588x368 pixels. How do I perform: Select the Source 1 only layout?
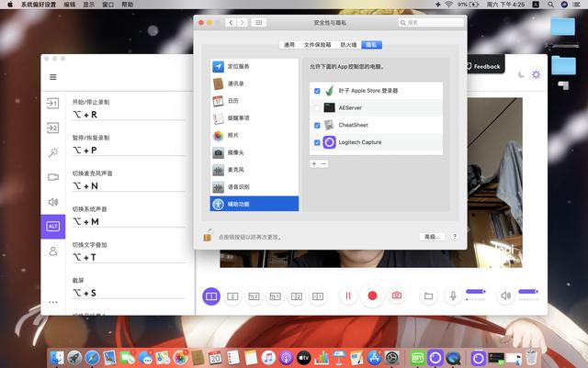coord(211,296)
